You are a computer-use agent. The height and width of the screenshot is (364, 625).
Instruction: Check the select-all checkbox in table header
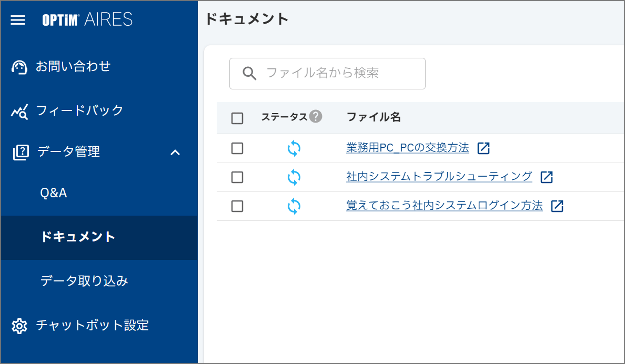pos(237,118)
